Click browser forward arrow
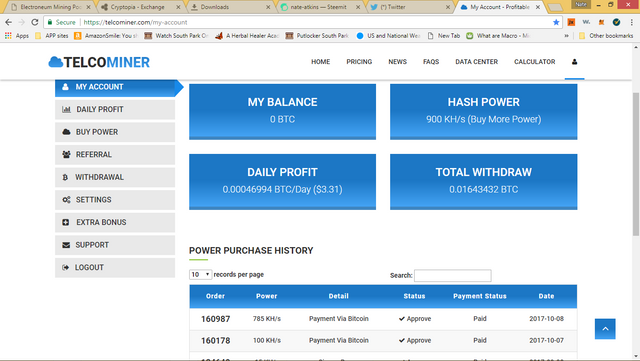Screen dimensions: 640x361 click(22, 22)
